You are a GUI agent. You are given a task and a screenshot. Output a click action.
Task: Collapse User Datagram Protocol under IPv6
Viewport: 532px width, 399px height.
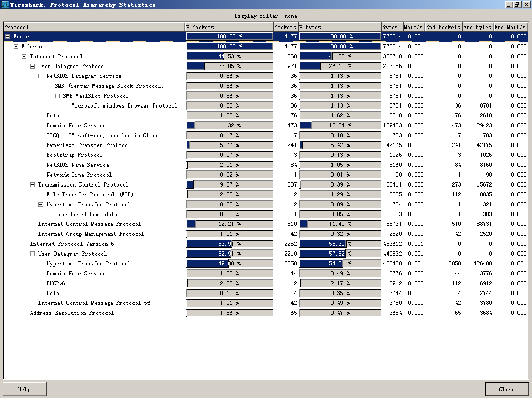click(32, 254)
